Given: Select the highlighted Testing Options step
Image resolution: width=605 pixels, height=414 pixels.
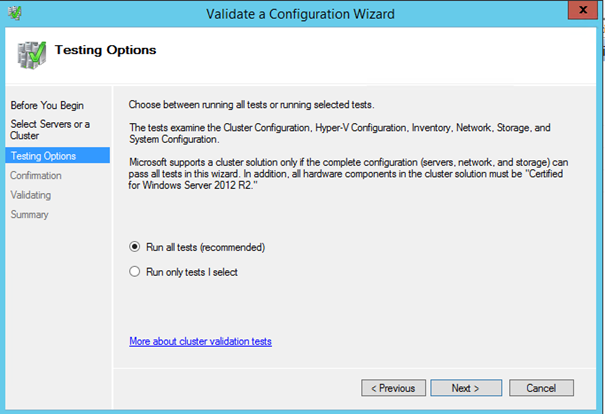Looking at the screenshot, I should click(x=43, y=155).
